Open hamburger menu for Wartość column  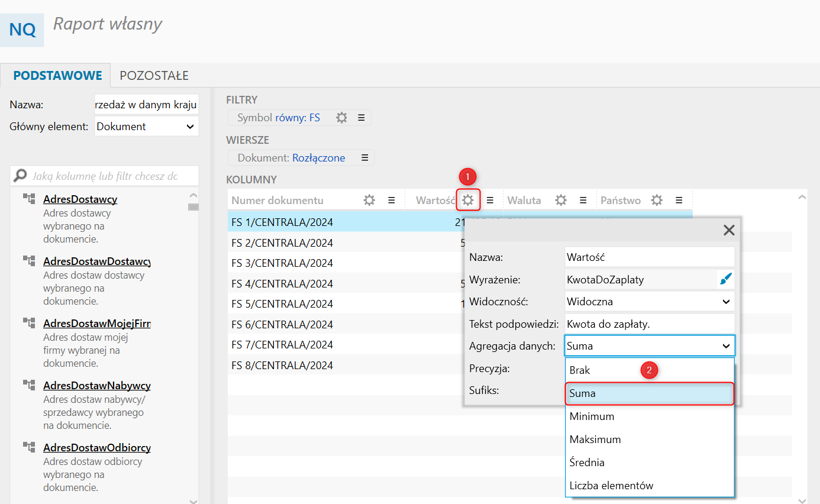(490, 201)
